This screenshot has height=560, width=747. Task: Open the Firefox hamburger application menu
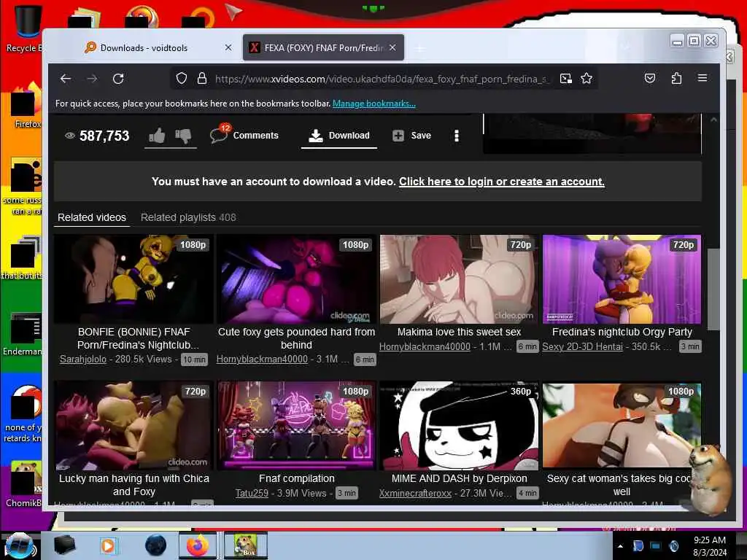point(703,78)
